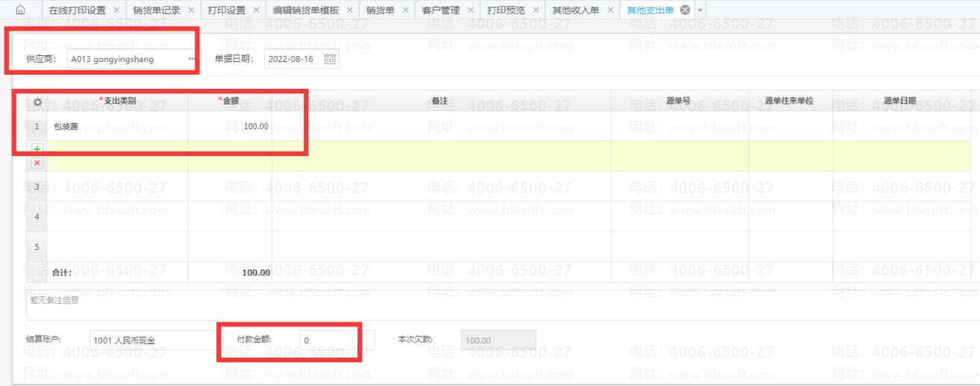Click the 备注 column header
Viewport: 980px width, 386px height.
[x=440, y=101]
